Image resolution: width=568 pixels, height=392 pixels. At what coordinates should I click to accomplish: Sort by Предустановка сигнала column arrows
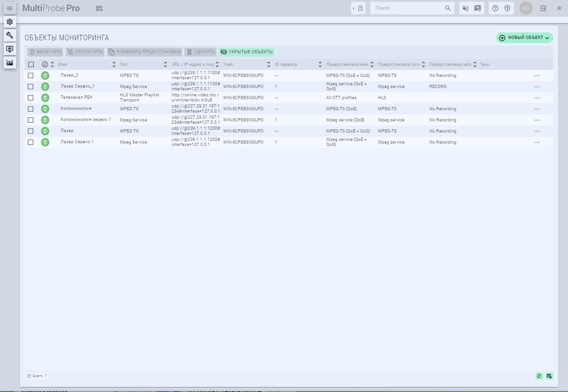[423, 64]
